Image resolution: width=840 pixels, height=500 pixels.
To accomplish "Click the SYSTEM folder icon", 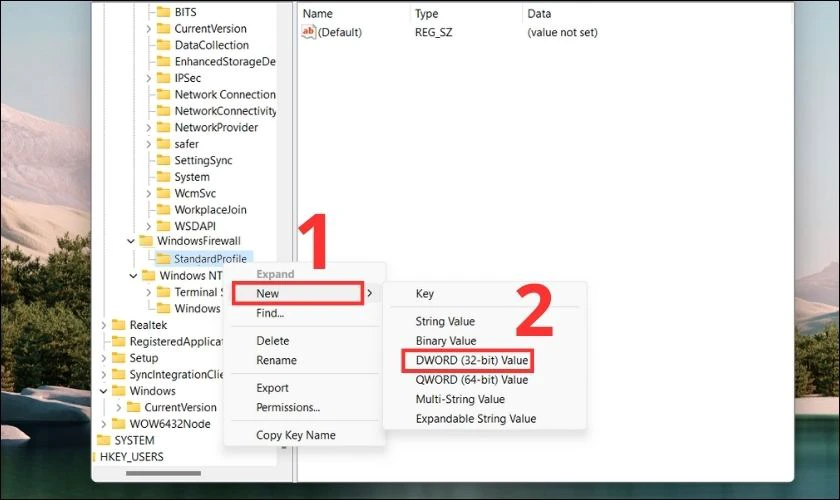I will point(103,440).
